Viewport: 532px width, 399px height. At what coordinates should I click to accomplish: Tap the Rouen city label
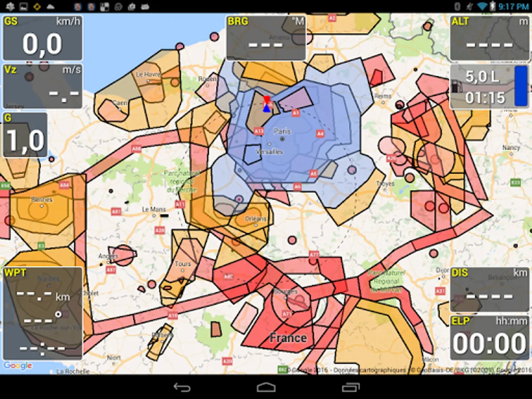[207, 79]
